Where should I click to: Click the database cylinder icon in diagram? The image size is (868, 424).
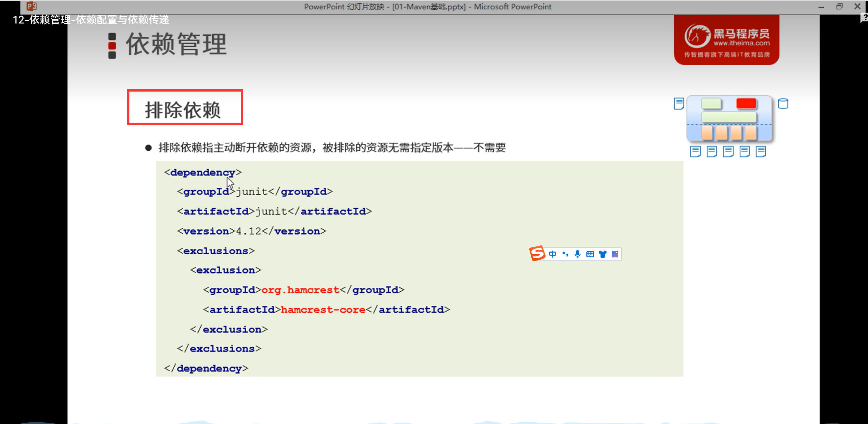783,104
